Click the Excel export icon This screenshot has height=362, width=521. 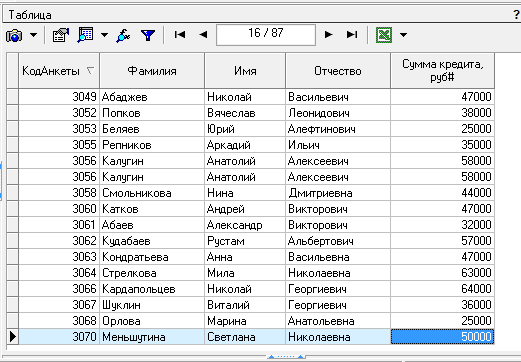[x=384, y=35]
